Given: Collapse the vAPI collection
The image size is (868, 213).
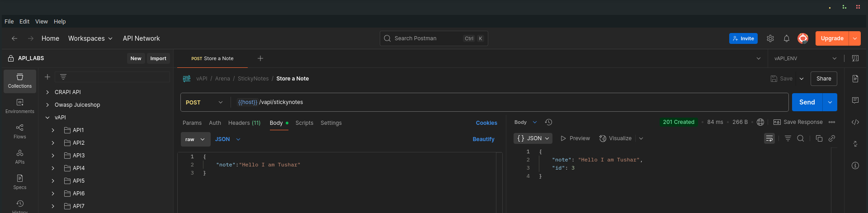Looking at the screenshot, I should click(x=47, y=118).
